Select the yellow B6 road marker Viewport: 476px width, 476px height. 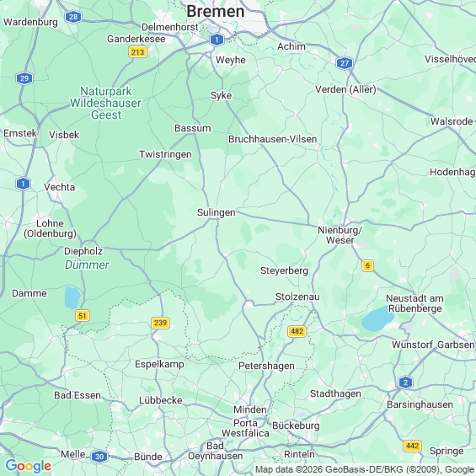[367, 265]
